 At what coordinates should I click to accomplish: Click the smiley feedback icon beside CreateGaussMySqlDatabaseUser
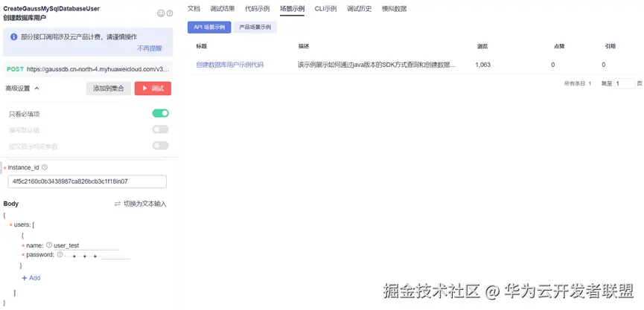point(161,13)
